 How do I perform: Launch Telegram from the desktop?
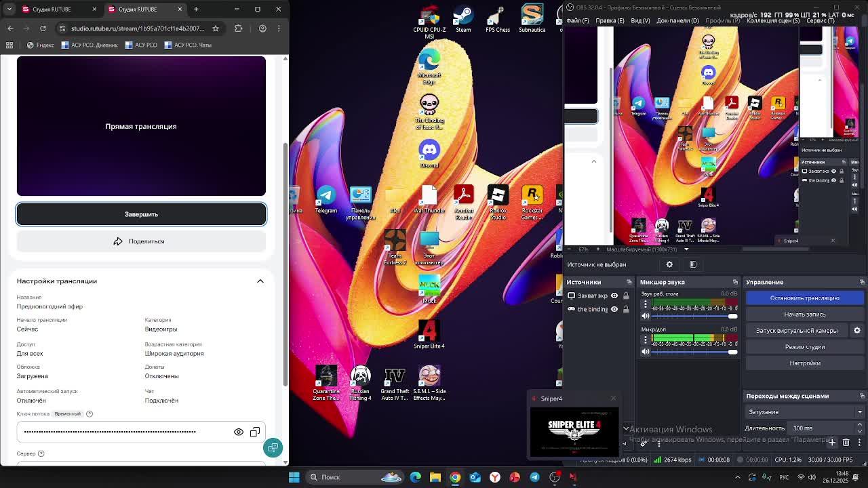326,199
